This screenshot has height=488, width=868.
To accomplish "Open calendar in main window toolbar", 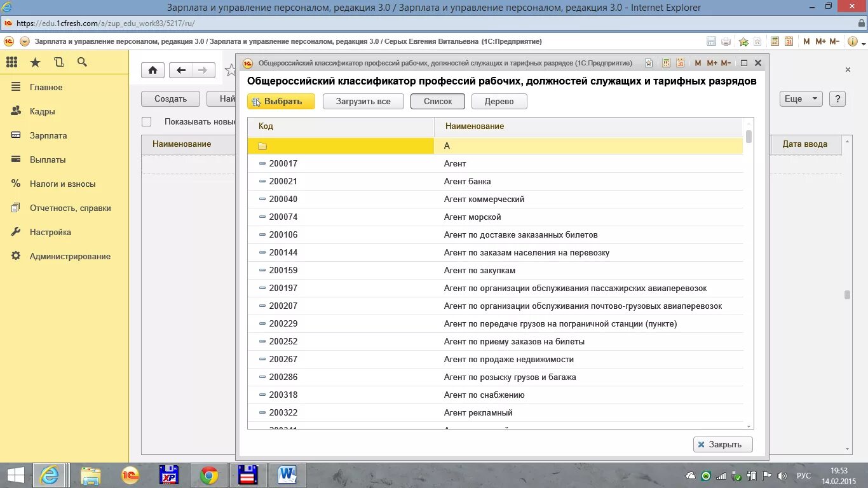I will pyautogui.click(x=789, y=41).
